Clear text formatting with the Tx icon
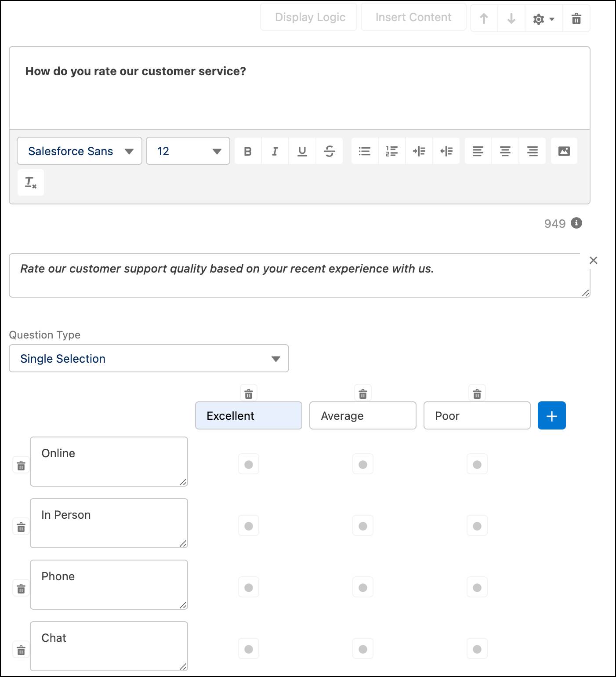616x677 pixels. tap(30, 182)
